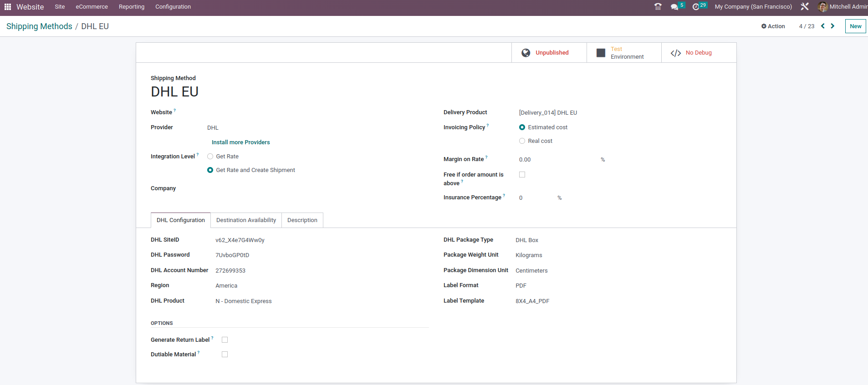Switch to DHL Configuration tab

click(x=181, y=220)
